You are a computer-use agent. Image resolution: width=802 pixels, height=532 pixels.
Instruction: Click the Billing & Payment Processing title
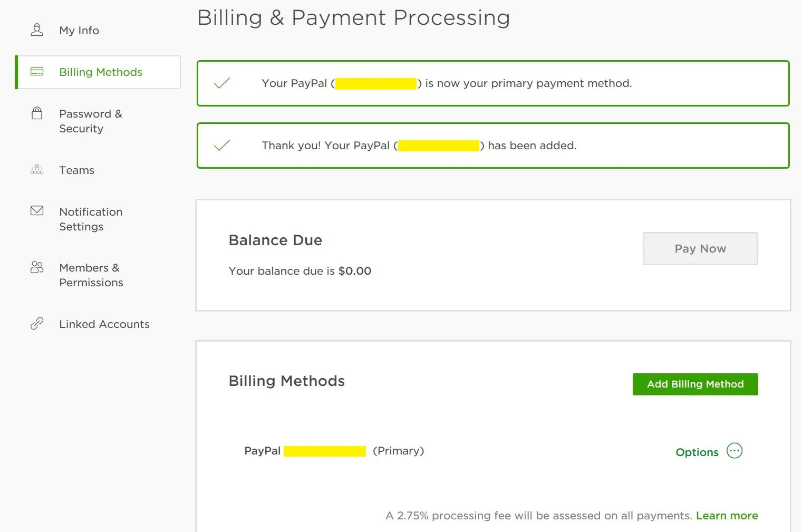pyautogui.click(x=354, y=18)
